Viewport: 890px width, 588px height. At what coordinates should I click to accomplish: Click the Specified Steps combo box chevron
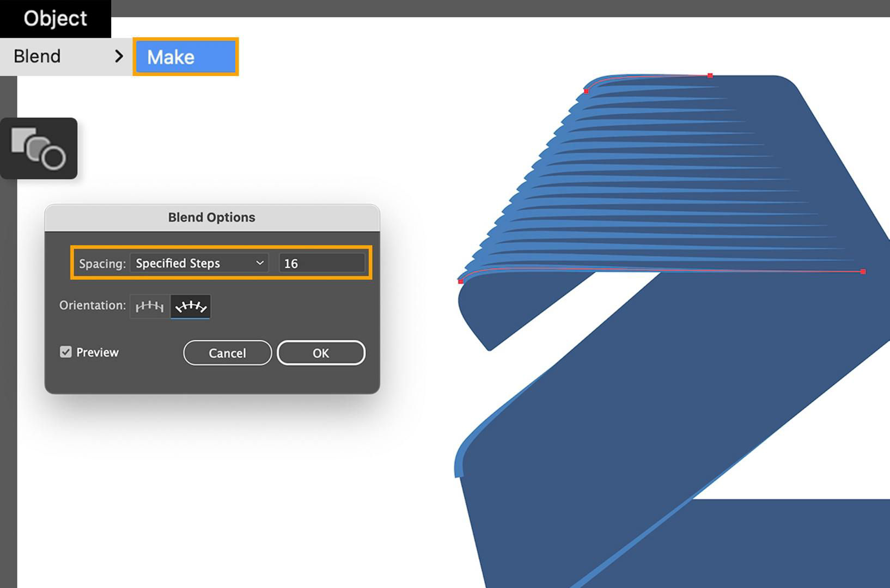pyautogui.click(x=260, y=263)
